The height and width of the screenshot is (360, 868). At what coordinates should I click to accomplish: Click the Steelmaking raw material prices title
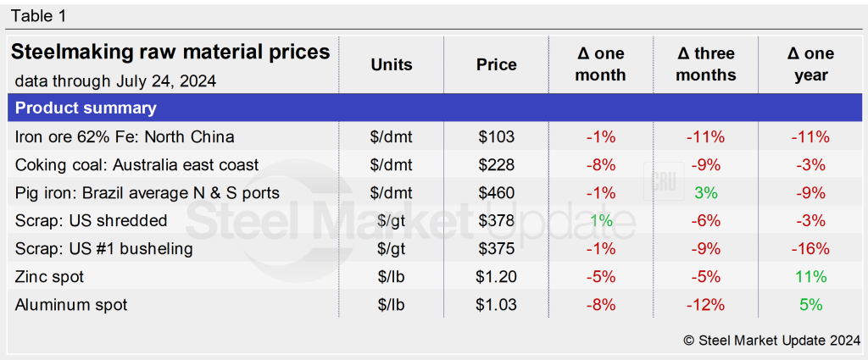pos(170,53)
